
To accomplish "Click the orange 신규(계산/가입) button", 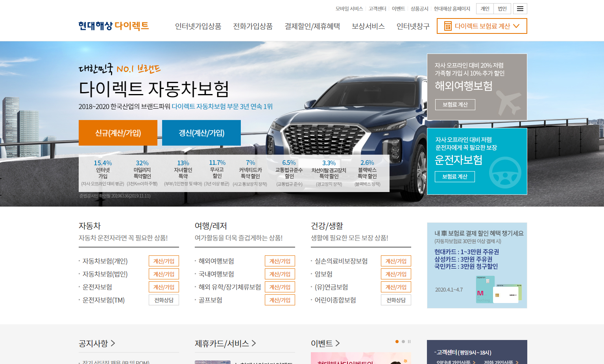I will pos(118,133).
